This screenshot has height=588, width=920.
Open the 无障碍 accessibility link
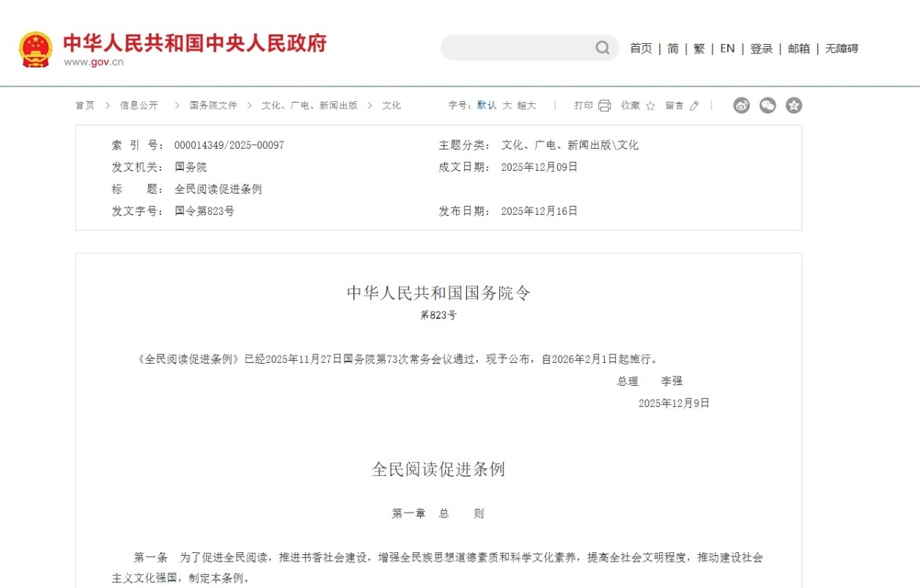(x=842, y=48)
